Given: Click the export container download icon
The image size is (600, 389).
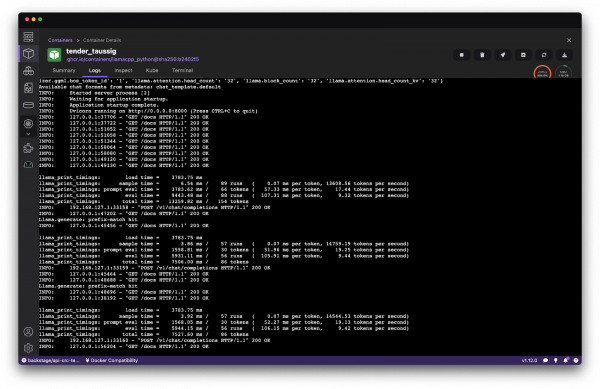Looking at the screenshot, I should (x=564, y=55).
